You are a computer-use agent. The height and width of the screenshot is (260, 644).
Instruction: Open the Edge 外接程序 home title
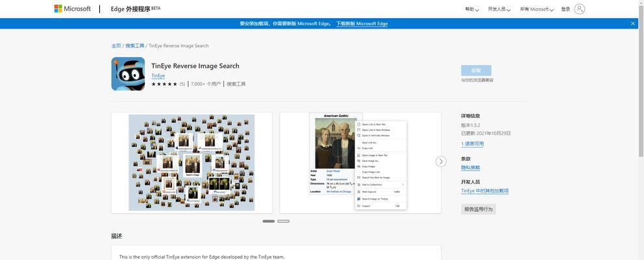[136, 8]
